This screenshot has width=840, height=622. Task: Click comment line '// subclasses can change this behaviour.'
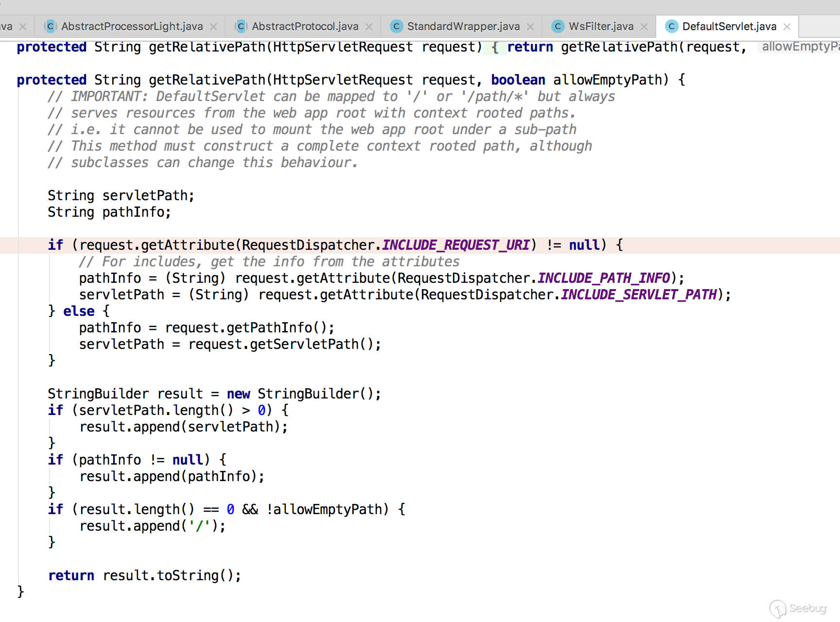[x=203, y=162]
